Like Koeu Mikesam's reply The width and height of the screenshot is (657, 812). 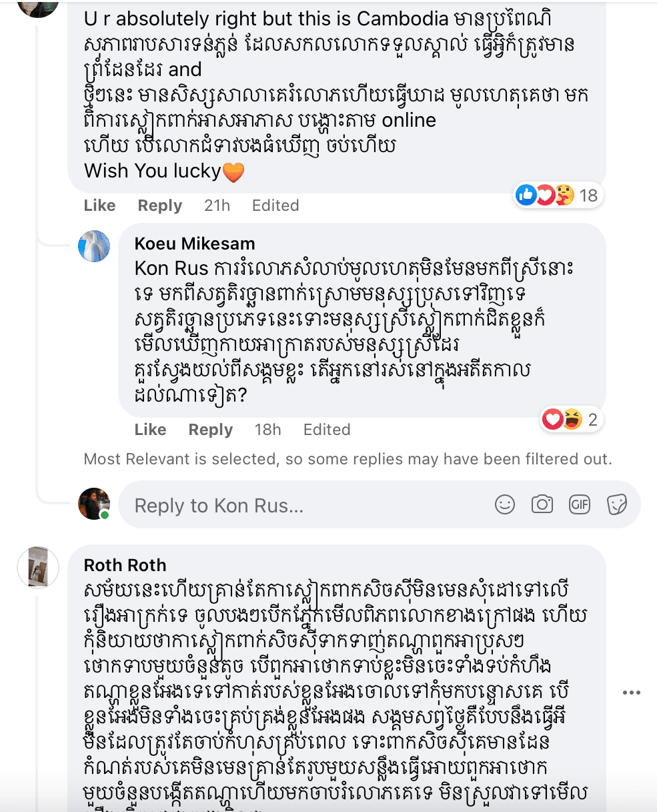150,430
